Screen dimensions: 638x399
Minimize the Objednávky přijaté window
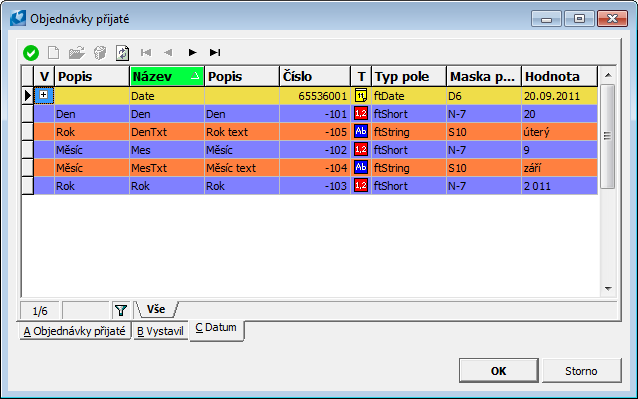point(546,19)
